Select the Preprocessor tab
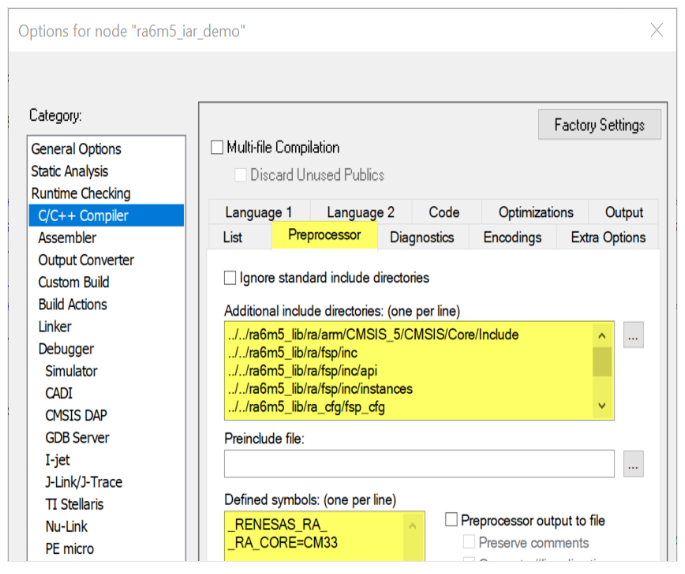 click(x=325, y=235)
